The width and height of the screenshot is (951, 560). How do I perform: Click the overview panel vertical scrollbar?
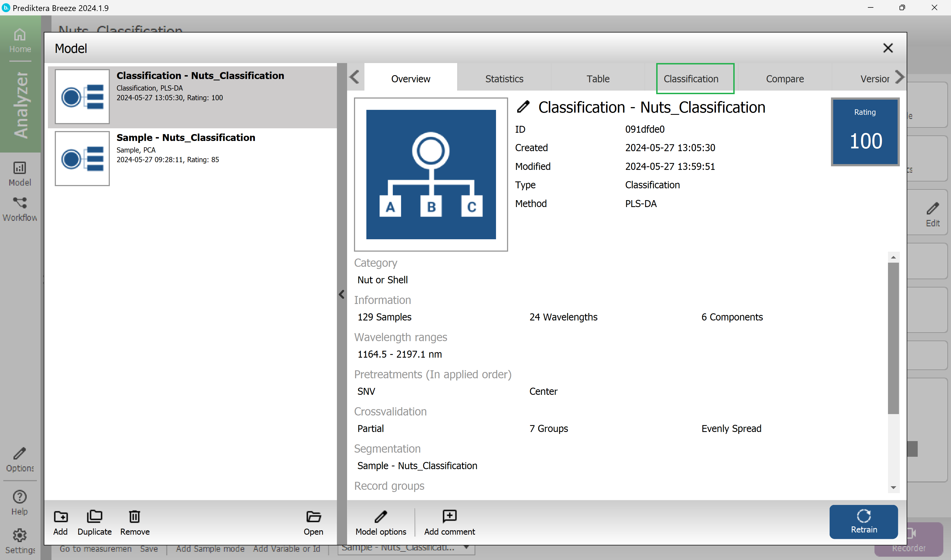(893, 338)
